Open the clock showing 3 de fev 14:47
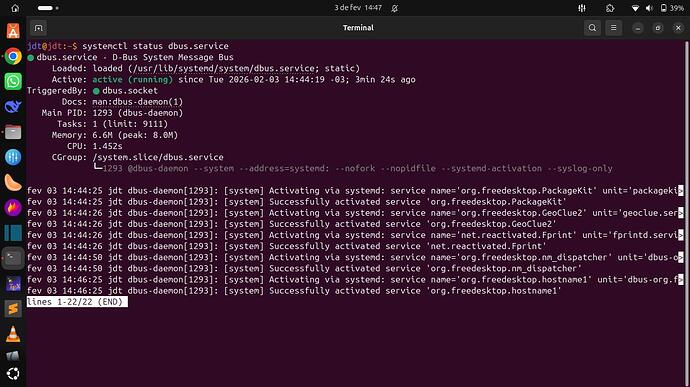 click(x=358, y=8)
